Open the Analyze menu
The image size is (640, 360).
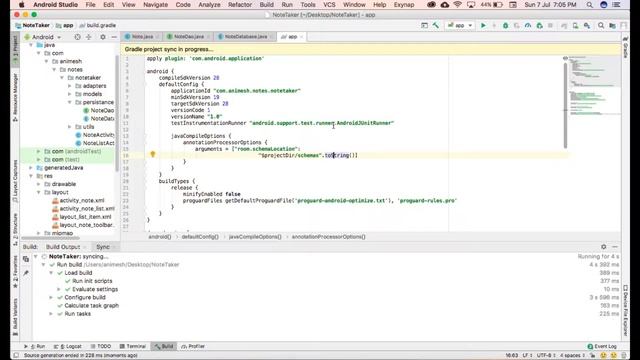209,5
